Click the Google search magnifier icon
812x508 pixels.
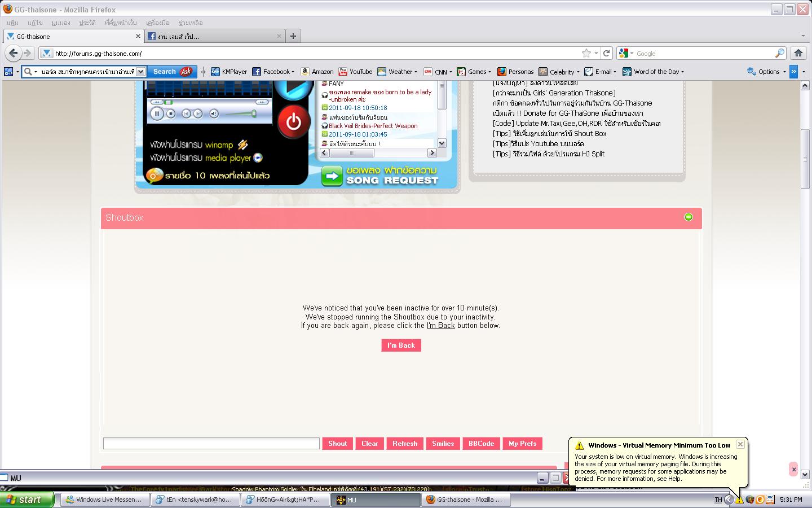(x=780, y=53)
